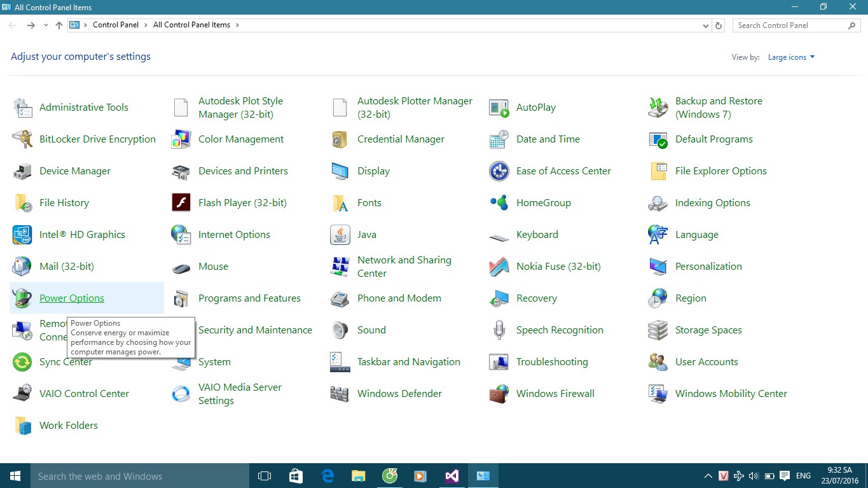Click the Windows Firewall icon
This screenshot has height=488, width=868.
point(499,394)
